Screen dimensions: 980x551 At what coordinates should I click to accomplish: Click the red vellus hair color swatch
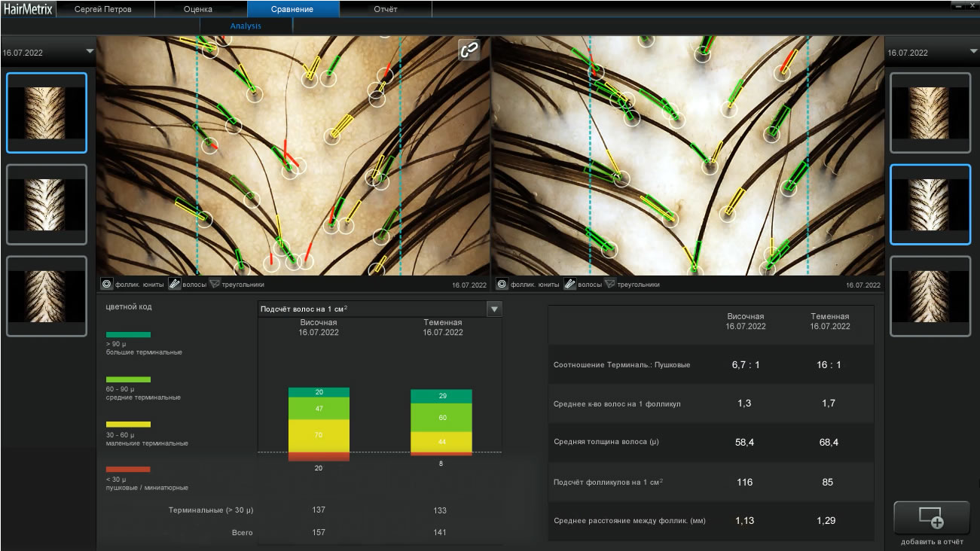128,469
